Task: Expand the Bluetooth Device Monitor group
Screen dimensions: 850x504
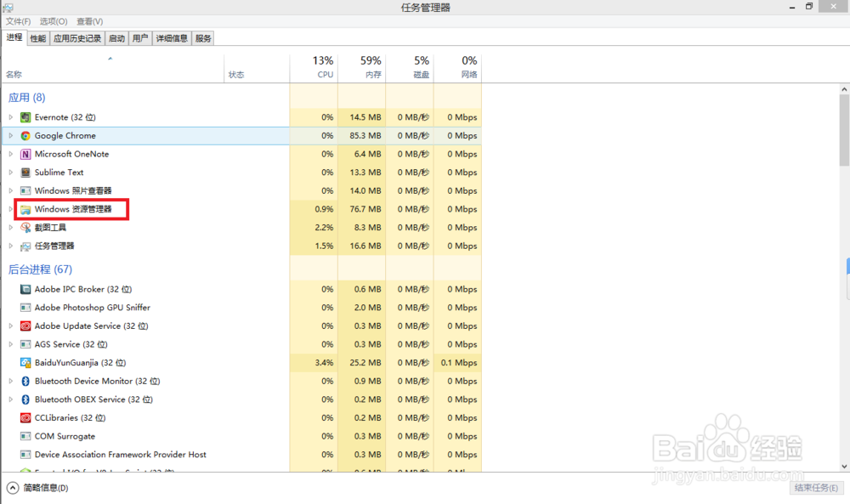Action: 10,381
